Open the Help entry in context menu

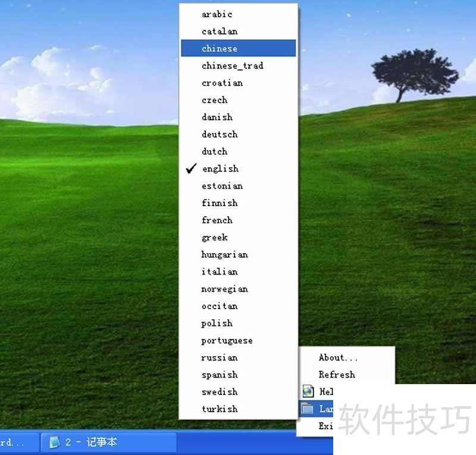coord(316,391)
